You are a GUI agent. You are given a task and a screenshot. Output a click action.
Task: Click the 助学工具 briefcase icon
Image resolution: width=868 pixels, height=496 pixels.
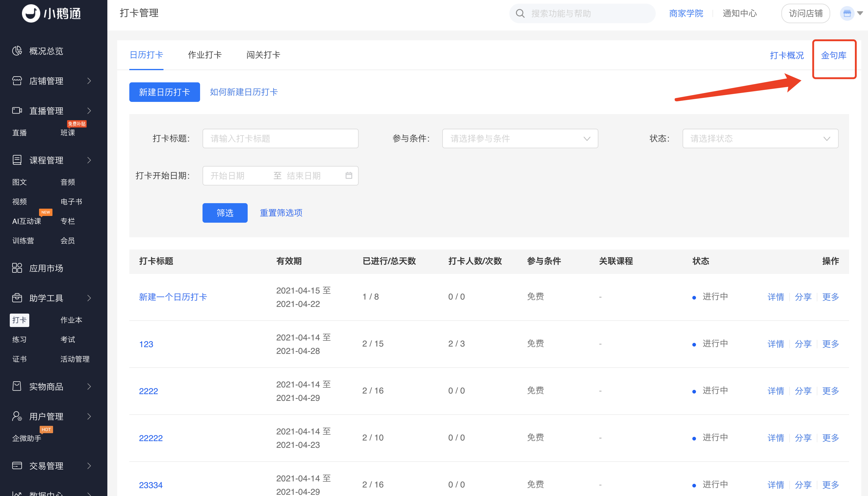(x=17, y=298)
